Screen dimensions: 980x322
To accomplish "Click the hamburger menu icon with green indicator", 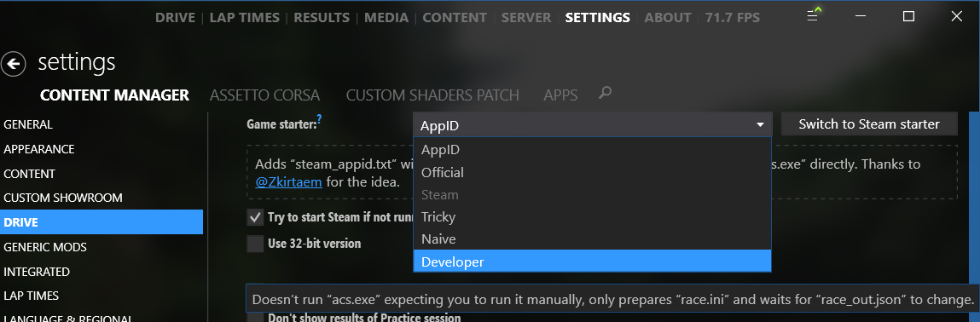I will point(813,16).
